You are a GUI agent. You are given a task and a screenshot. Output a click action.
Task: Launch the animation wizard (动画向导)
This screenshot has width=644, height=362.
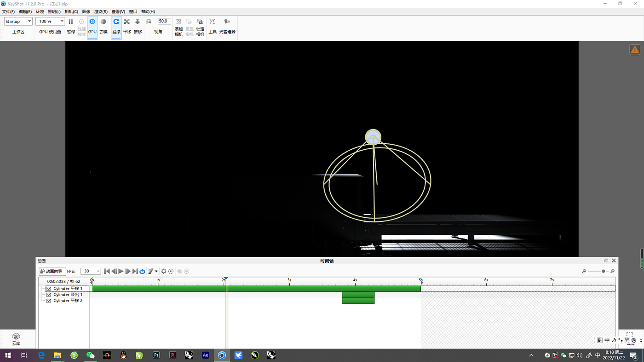coord(52,271)
